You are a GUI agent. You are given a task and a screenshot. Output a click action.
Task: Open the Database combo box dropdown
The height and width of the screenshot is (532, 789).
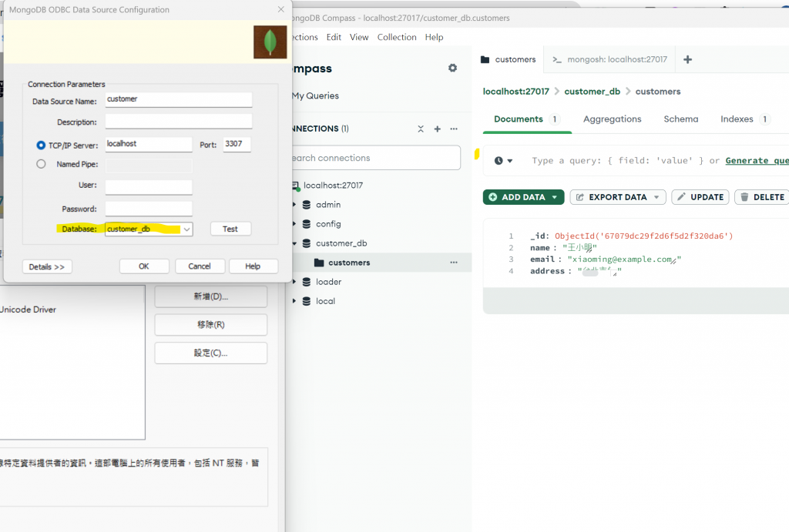(x=186, y=229)
